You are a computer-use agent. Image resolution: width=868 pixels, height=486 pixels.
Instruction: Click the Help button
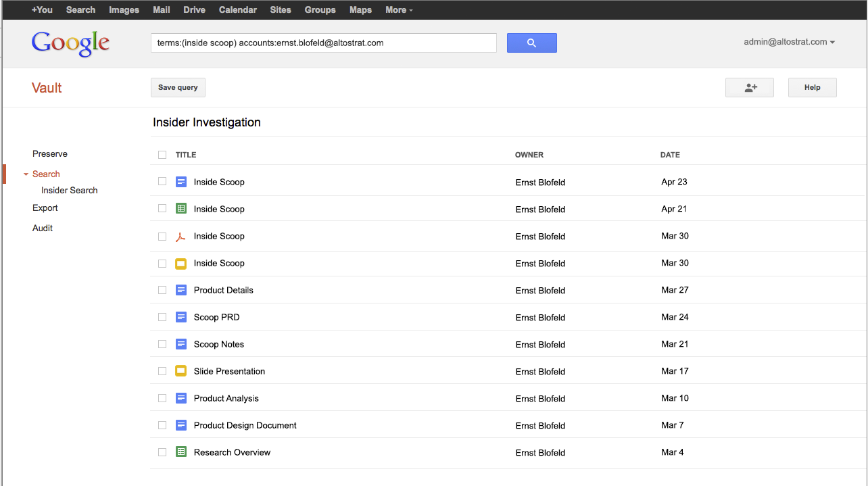(812, 88)
